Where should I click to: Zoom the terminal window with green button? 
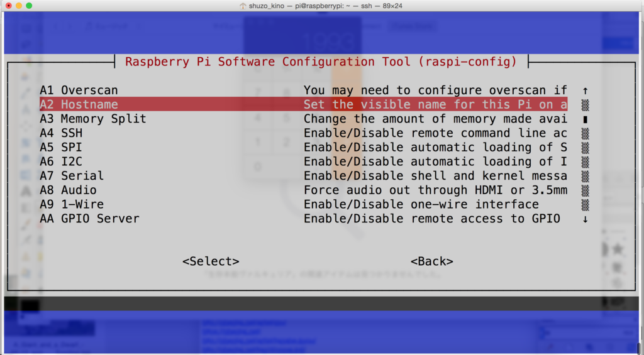click(29, 6)
